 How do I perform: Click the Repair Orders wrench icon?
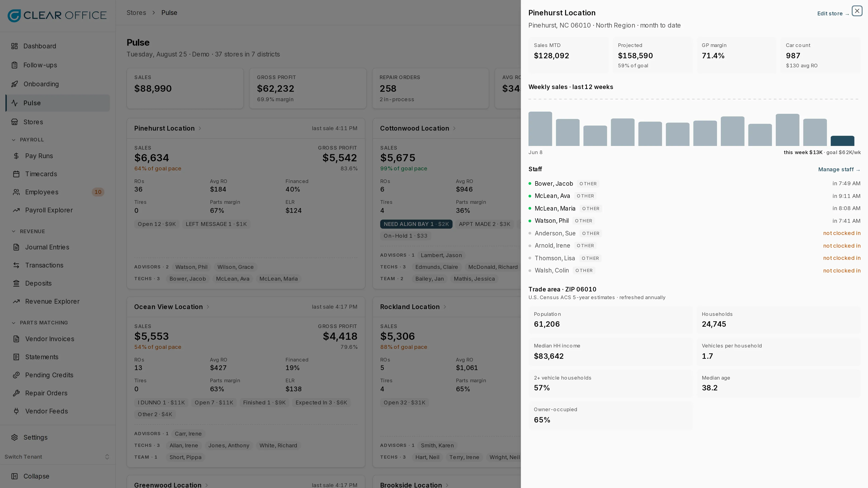pos(16,393)
